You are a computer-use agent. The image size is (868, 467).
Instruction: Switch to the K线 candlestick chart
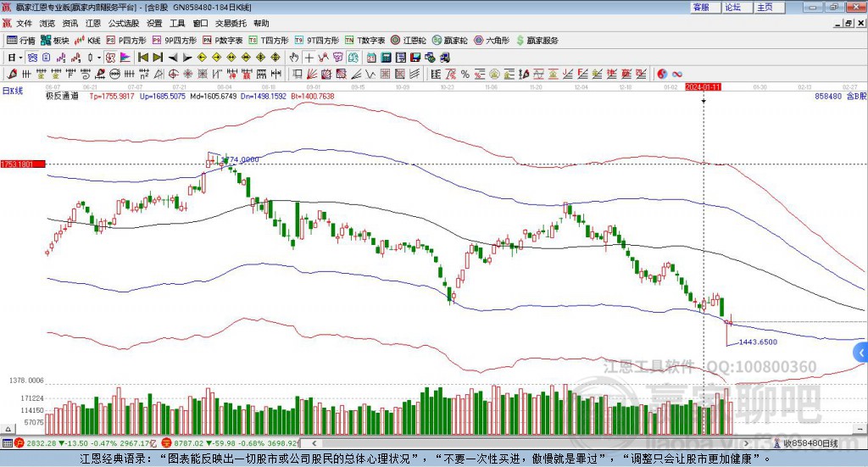[x=87, y=41]
